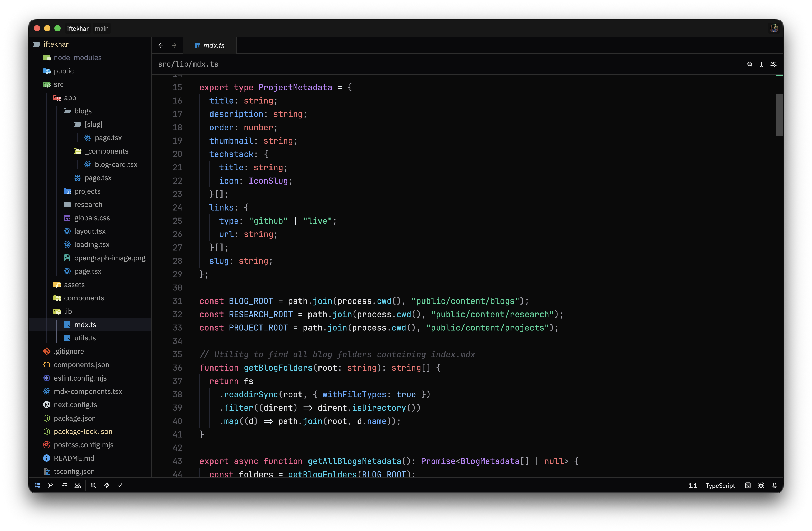The width and height of the screenshot is (812, 531).
Task: Toggle the terminal panel icon
Action: [x=748, y=485]
